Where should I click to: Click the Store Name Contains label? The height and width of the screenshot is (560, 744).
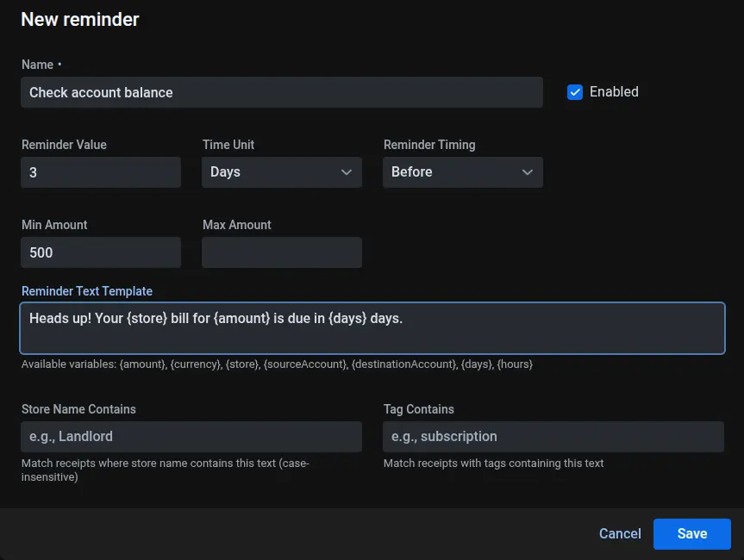(x=78, y=409)
